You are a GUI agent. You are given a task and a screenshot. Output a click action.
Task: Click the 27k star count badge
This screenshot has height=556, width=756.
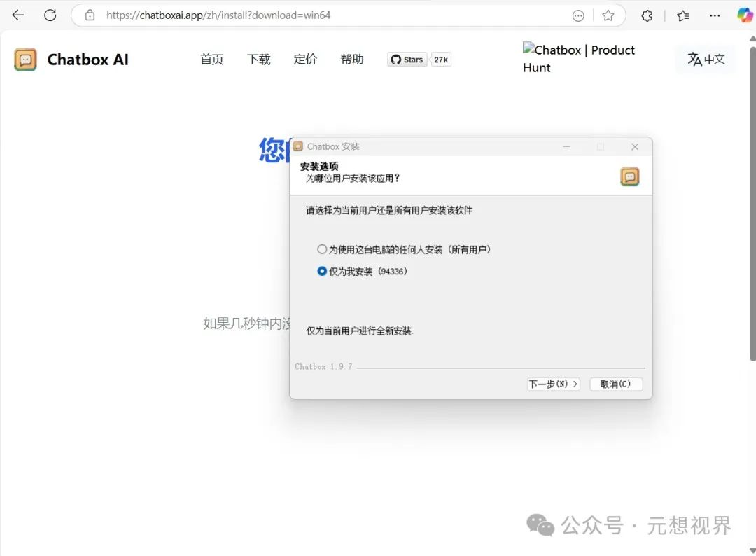click(x=441, y=60)
